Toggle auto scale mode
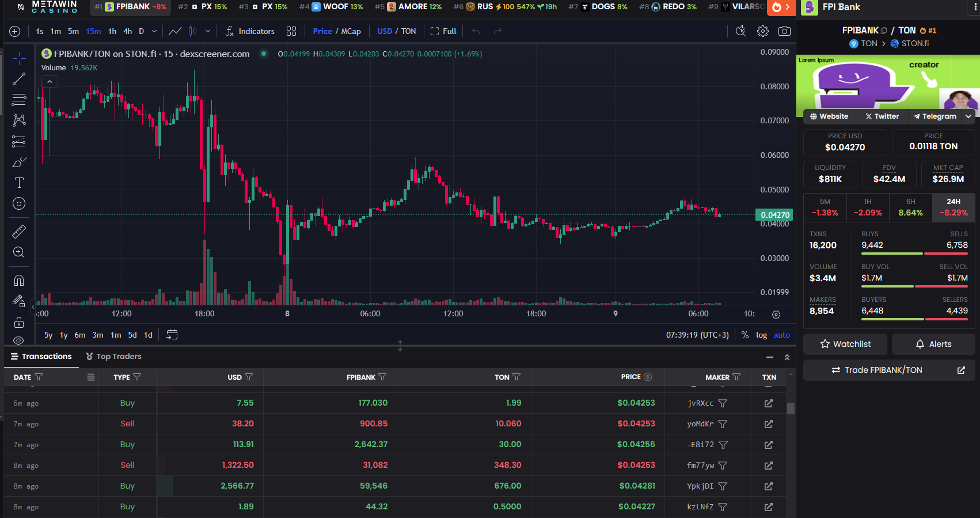980x518 pixels. (782, 335)
